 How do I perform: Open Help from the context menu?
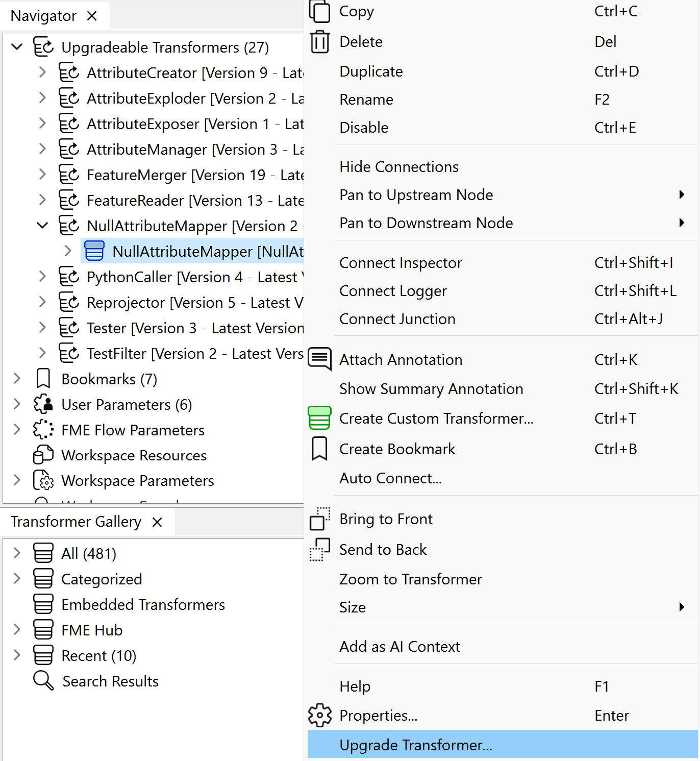tap(503, 686)
